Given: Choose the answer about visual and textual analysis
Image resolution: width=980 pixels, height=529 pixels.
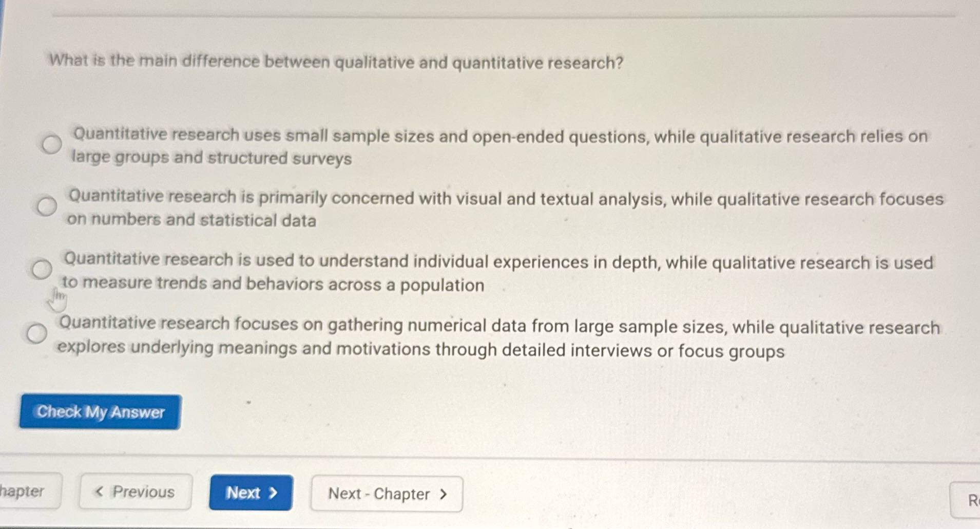Looking at the screenshot, I should pos(46,206).
